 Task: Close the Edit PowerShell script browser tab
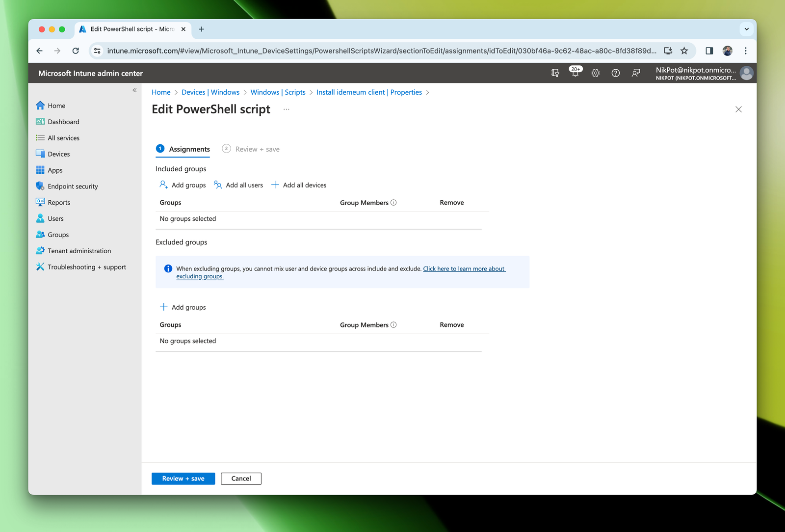tap(183, 29)
